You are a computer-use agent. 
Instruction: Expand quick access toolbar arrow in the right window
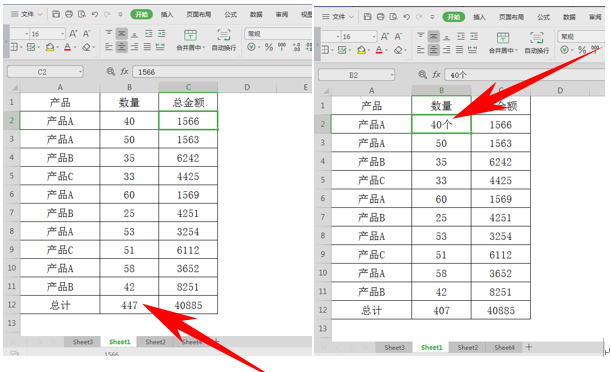(x=432, y=17)
